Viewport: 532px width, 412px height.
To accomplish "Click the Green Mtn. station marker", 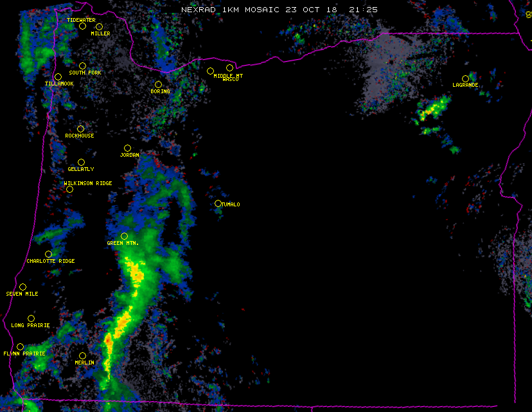I will (x=124, y=237).
